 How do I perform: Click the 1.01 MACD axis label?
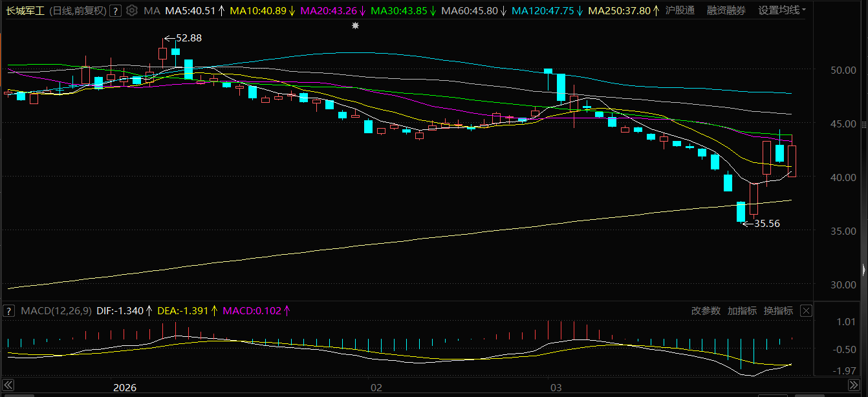(846, 322)
